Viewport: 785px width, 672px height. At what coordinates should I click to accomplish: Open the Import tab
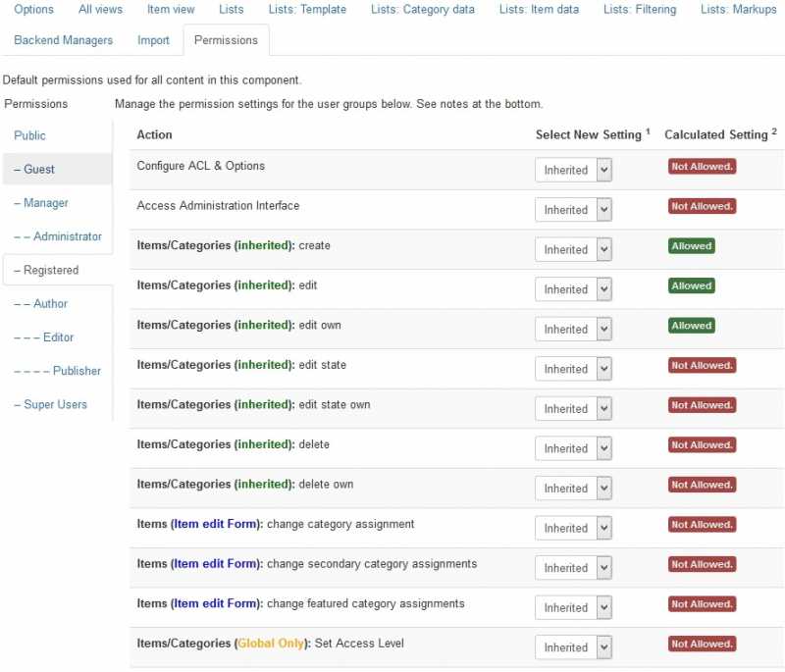[153, 40]
